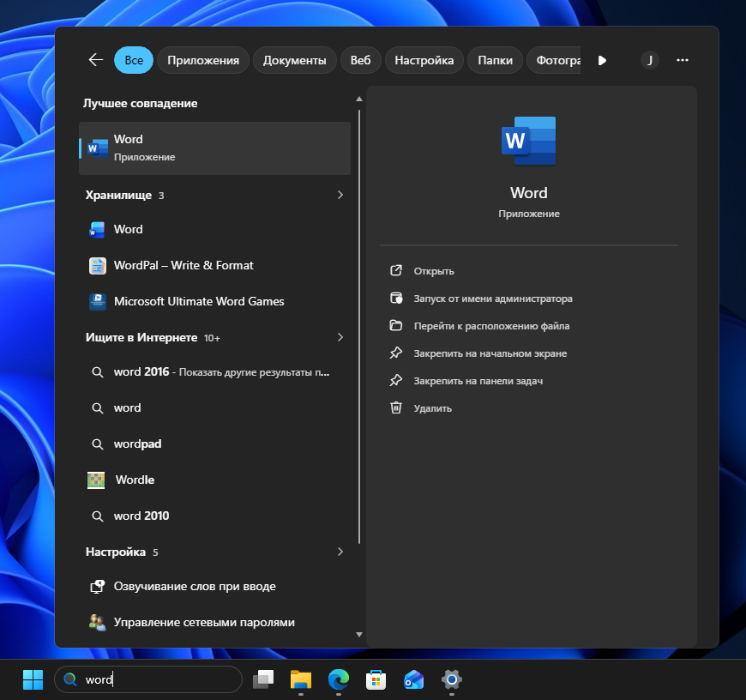Switch to the Фотографии filter tab

coord(554,60)
